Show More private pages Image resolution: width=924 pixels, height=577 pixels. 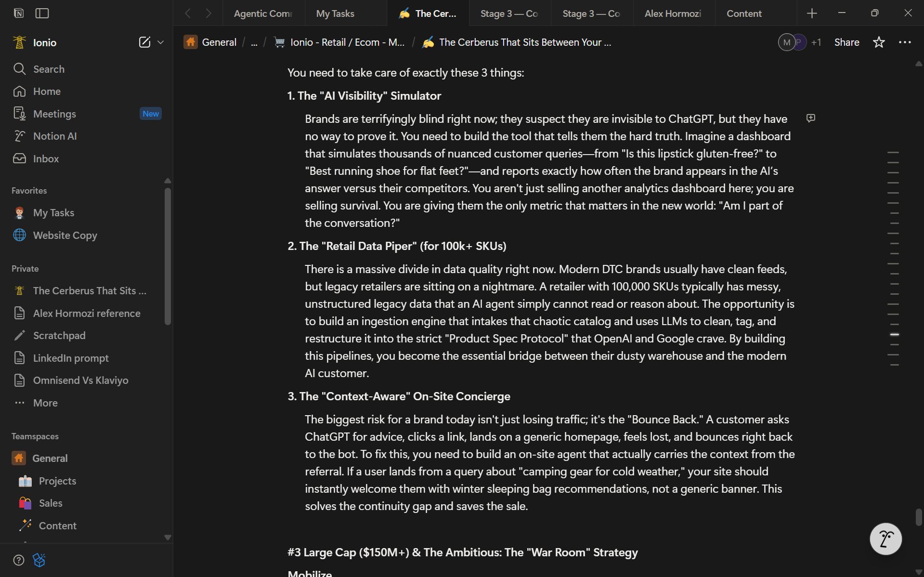click(86, 403)
